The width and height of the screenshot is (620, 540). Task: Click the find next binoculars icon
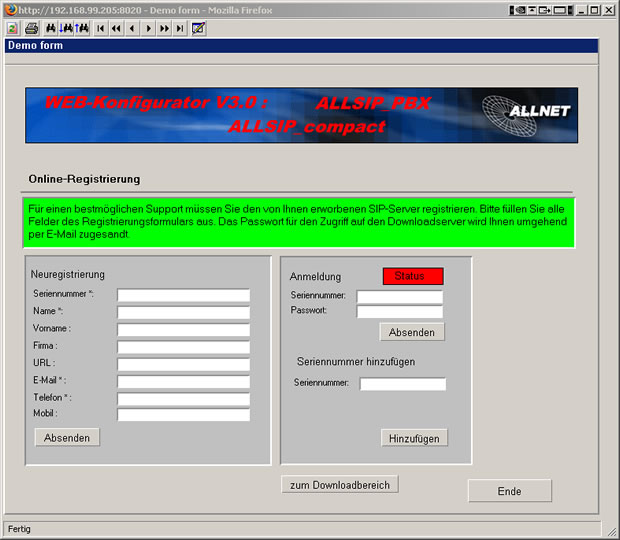(x=66, y=28)
